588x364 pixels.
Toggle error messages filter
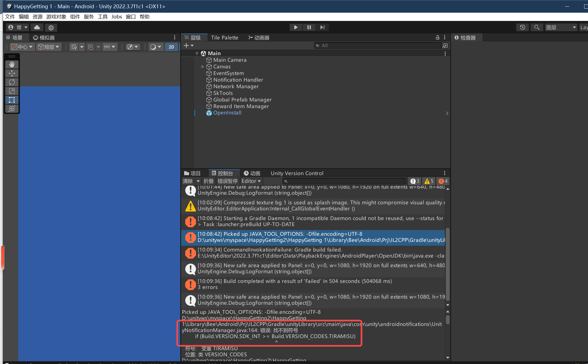point(443,181)
